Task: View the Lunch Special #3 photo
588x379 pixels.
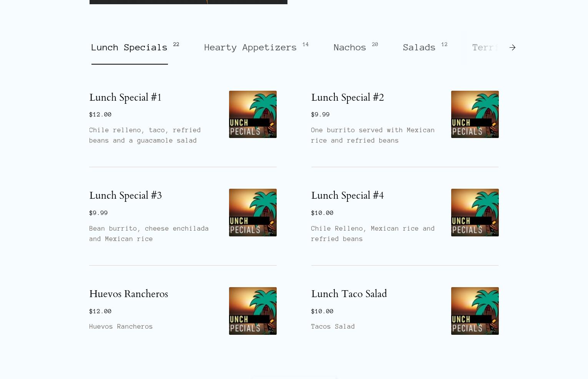Action: (x=253, y=213)
